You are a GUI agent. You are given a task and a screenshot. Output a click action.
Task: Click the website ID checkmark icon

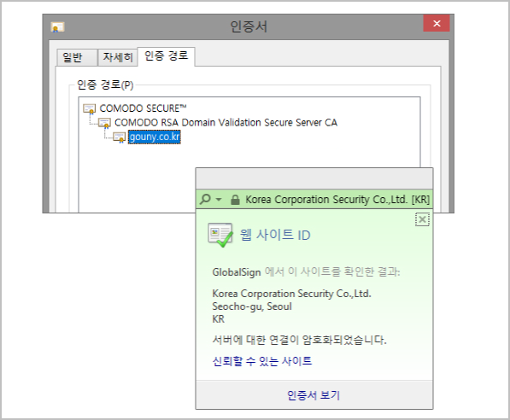[x=220, y=235]
